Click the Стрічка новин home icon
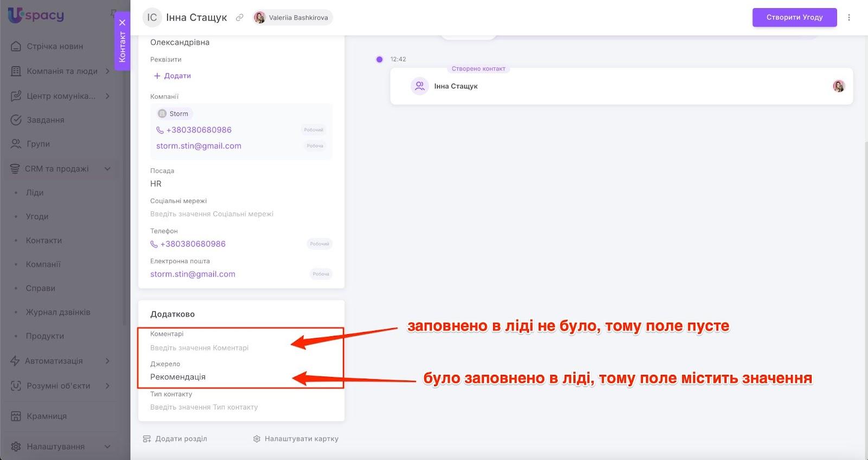This screenshot has height=460, width=868. click(16, 46)
